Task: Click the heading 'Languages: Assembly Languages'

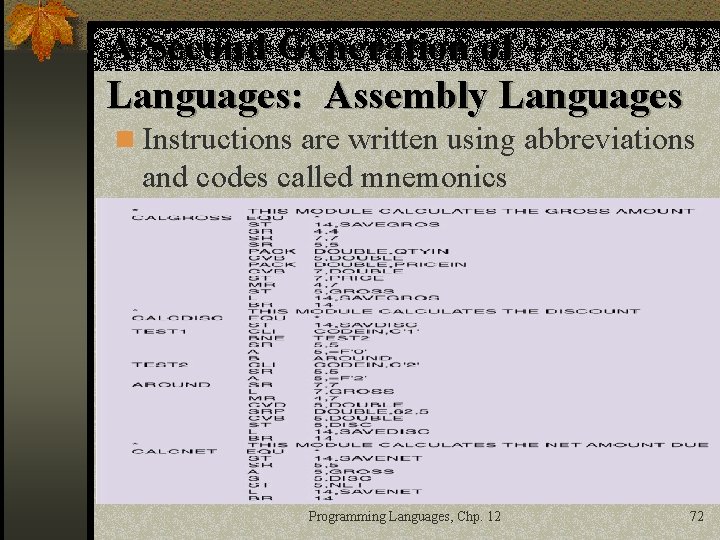Action: click(394, 97)
